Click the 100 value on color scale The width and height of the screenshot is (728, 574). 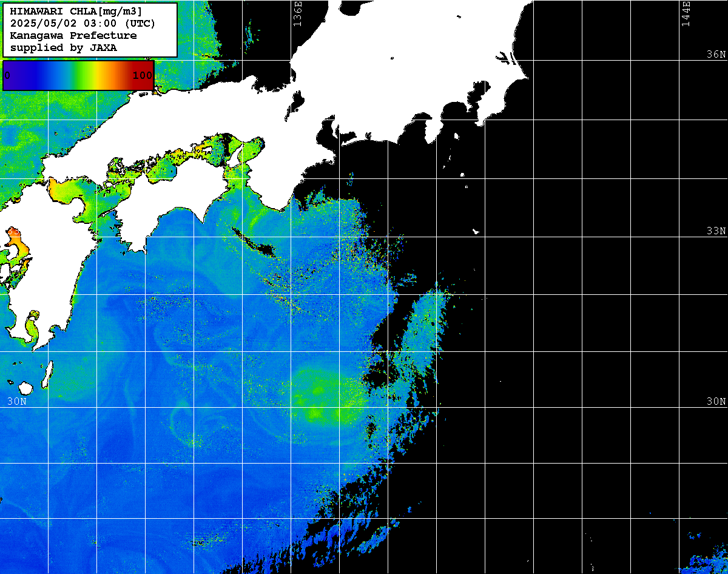coord(142,75)
